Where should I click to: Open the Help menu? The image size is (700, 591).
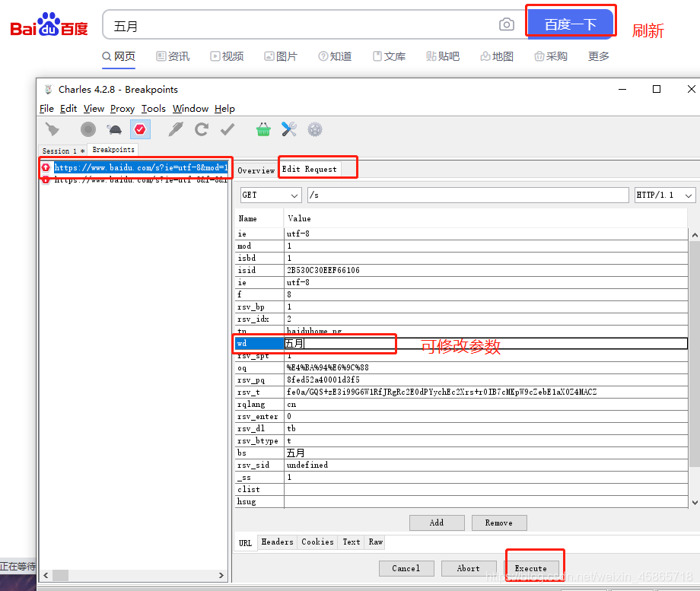click(224, 109)
